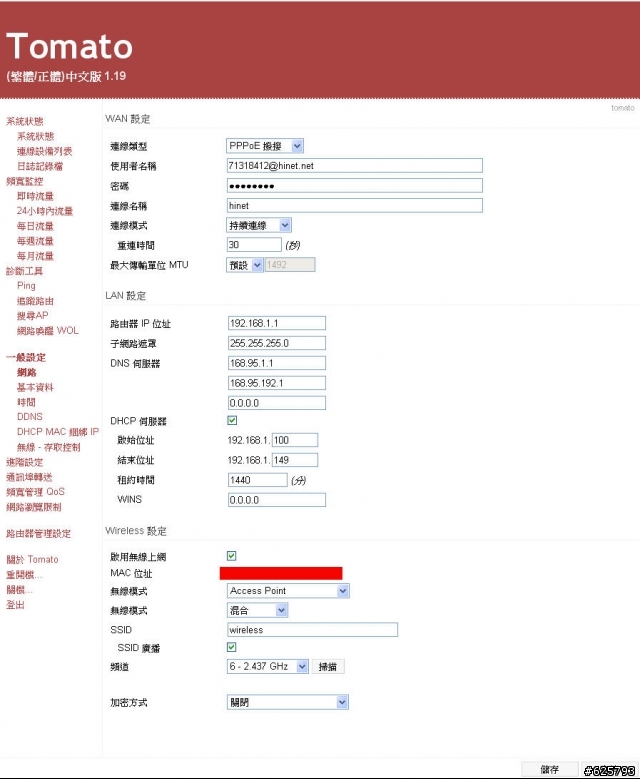The height and width of the screenshot is (779, 640).
Task: Open 診斷工具 menu section
Action: tap(24, 271)
